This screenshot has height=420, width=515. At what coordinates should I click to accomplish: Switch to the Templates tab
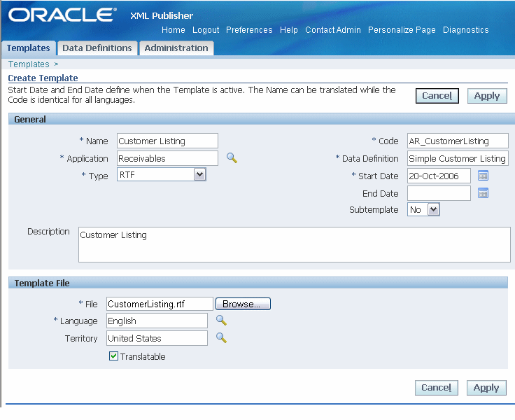click(29, 48)
